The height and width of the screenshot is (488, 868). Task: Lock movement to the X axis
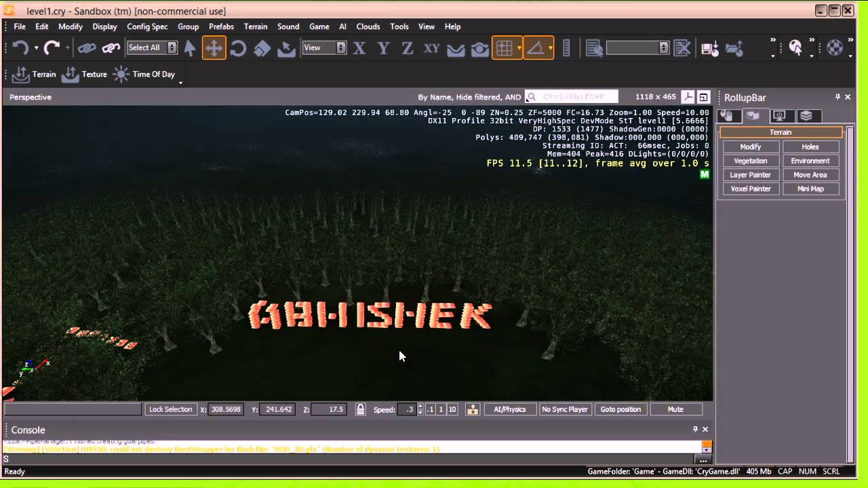tap(359, 47)
